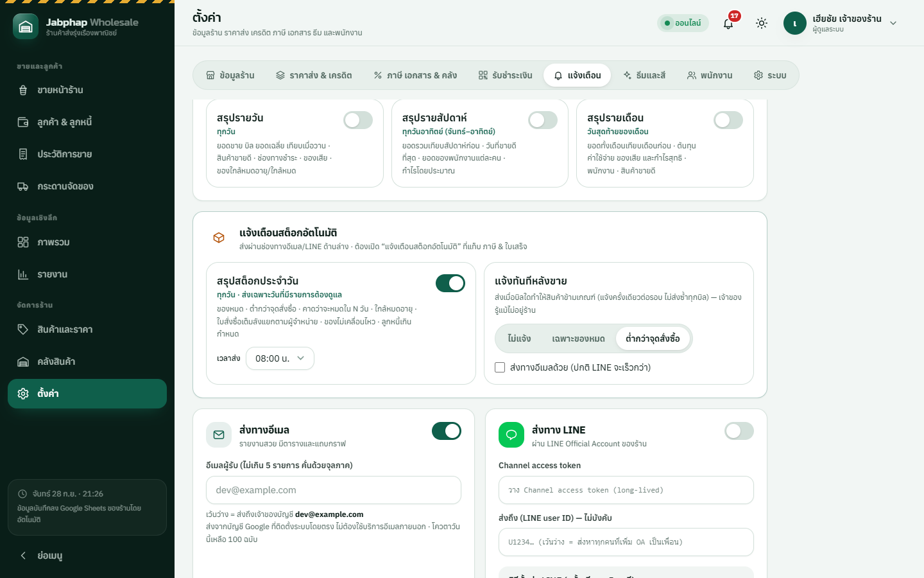
Task: Click the green LINE chat icon
Action: (x=511, y=435)
